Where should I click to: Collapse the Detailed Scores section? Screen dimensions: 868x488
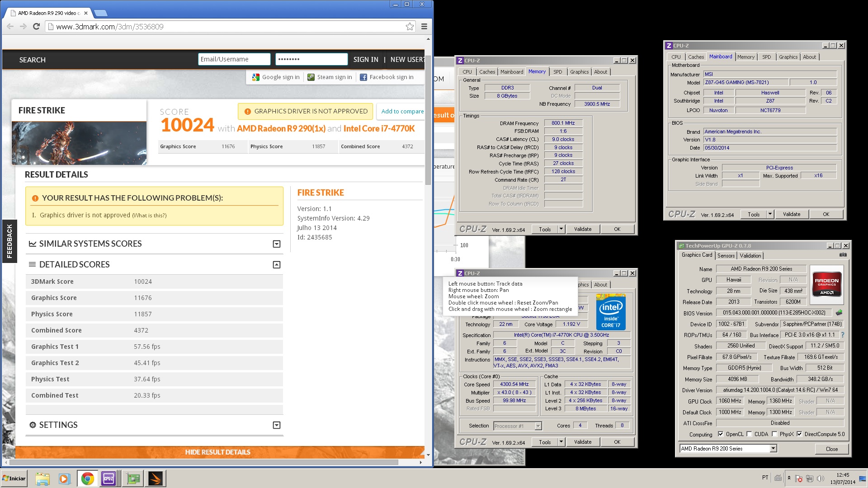coord(277,265)
